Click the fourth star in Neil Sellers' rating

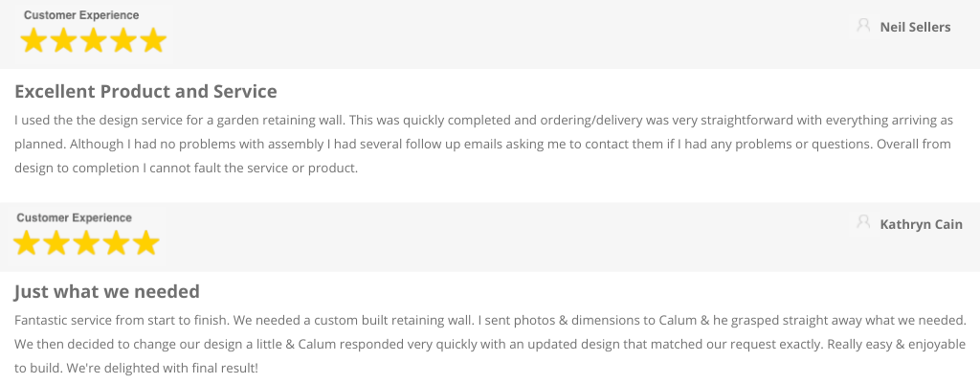(123, 41)
